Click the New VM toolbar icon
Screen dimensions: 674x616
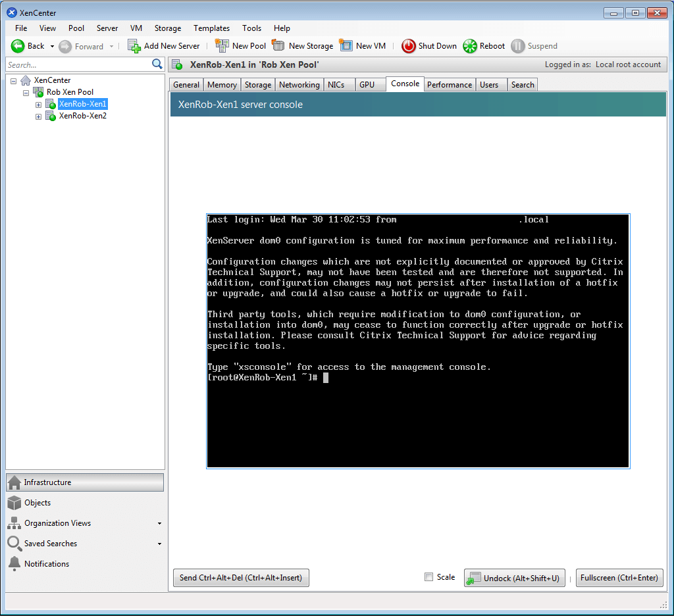tap(346, 45)
